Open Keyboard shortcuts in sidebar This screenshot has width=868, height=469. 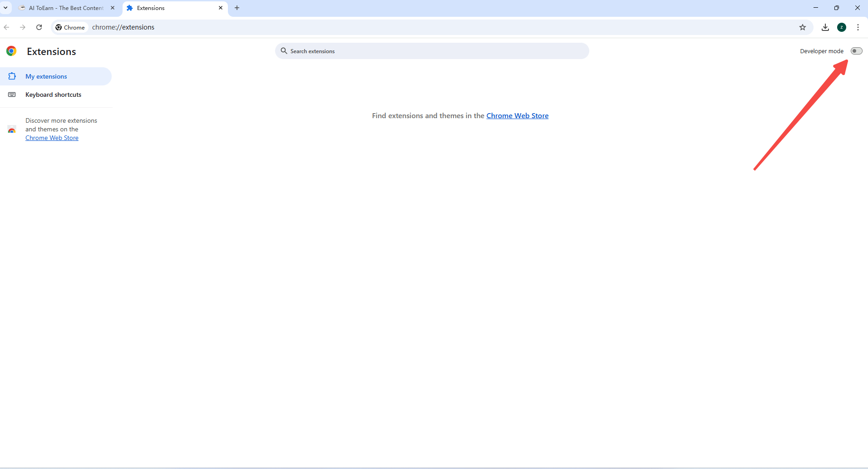click(53, 95)
